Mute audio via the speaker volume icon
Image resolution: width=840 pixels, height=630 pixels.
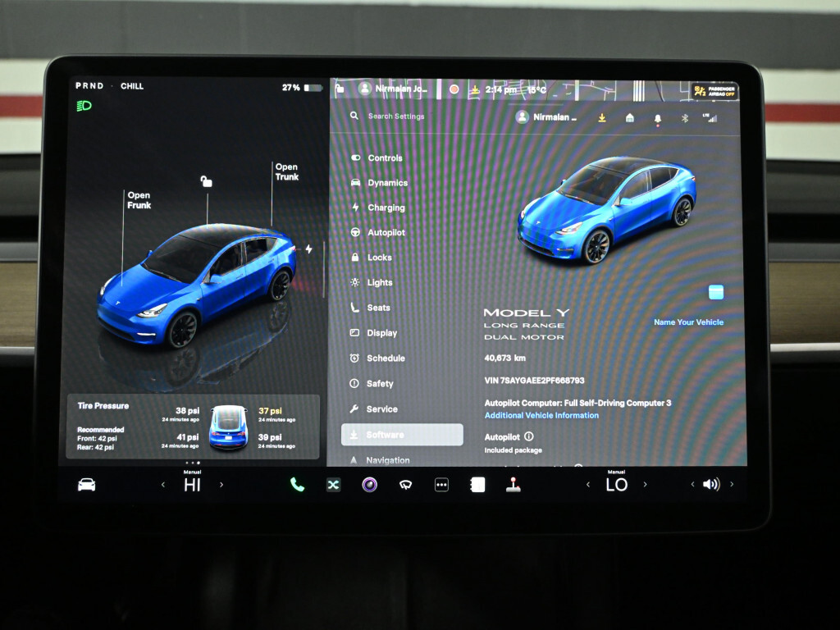tap(710, 485)
